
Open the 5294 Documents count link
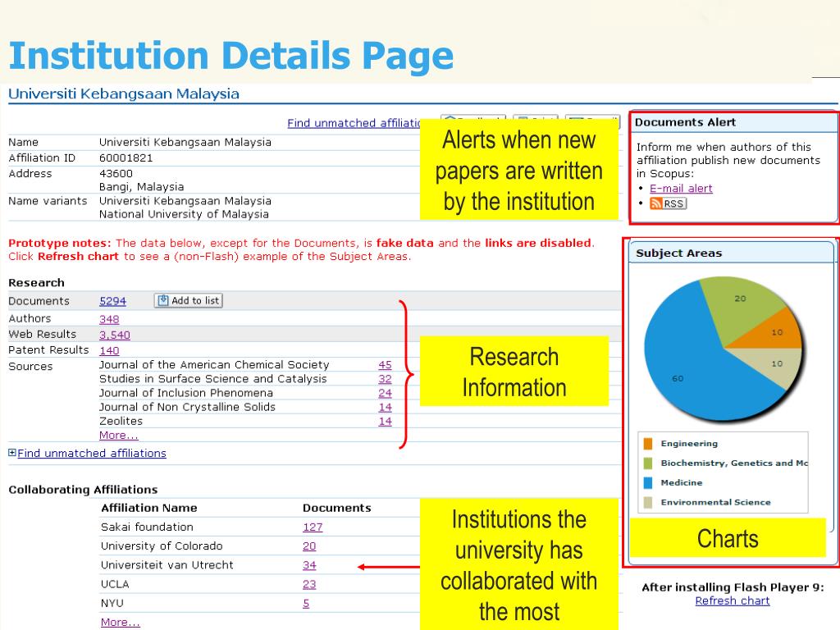click(x=112, y=301)
